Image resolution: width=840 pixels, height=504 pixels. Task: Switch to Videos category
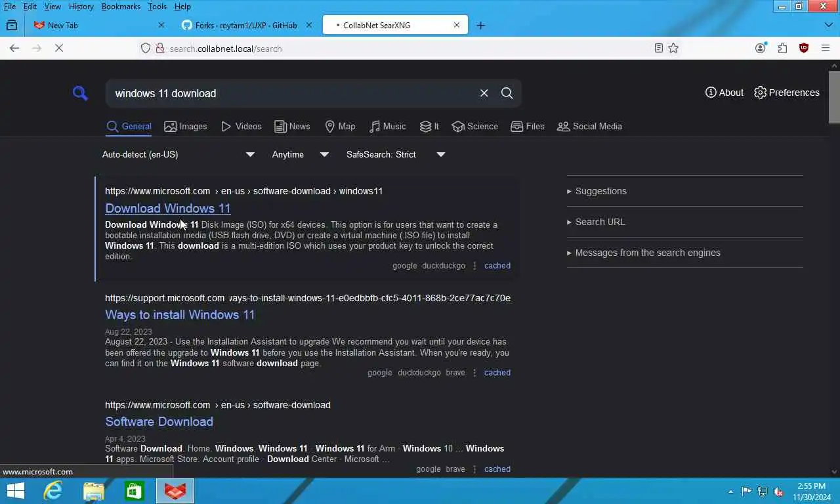pyautogui.click(x=241, y=126)
